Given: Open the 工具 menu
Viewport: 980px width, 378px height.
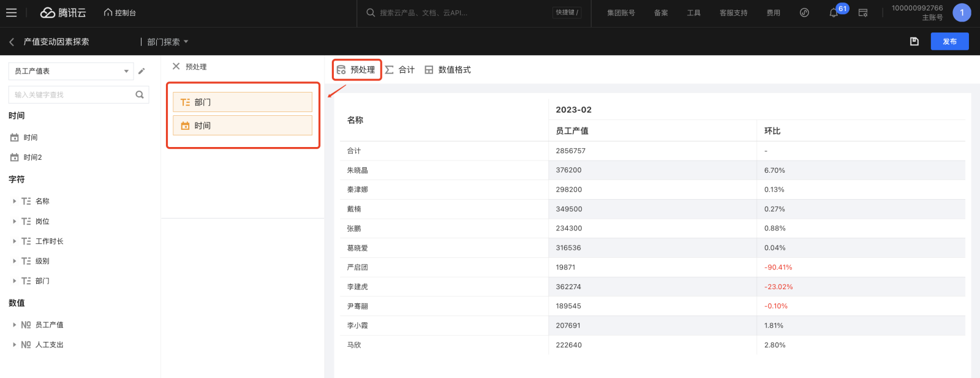Looking at the screenshot, I should pos(693,12).
